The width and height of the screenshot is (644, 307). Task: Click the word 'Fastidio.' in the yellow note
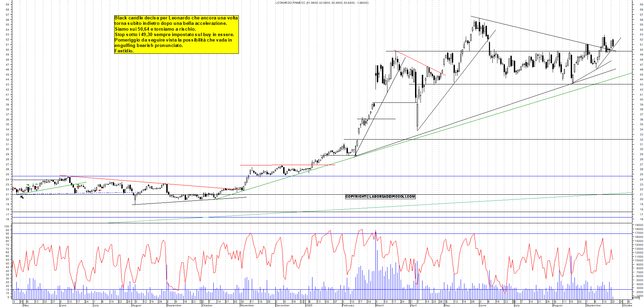click(124, 51)
